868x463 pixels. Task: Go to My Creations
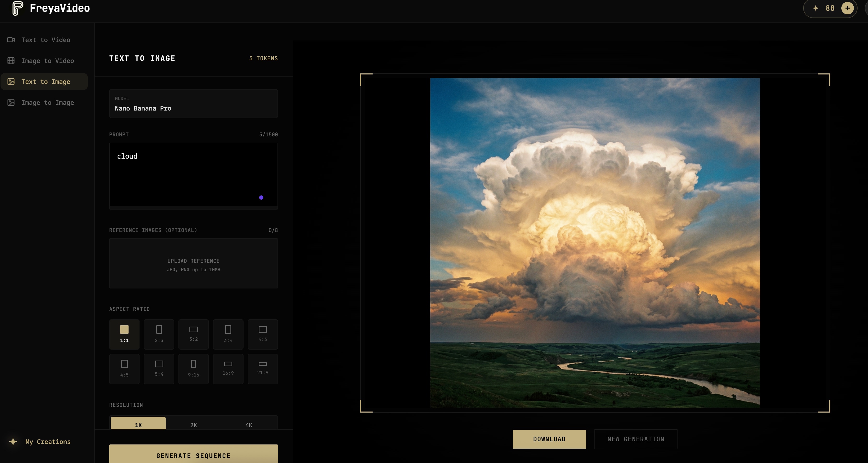[x=48, y=441]
